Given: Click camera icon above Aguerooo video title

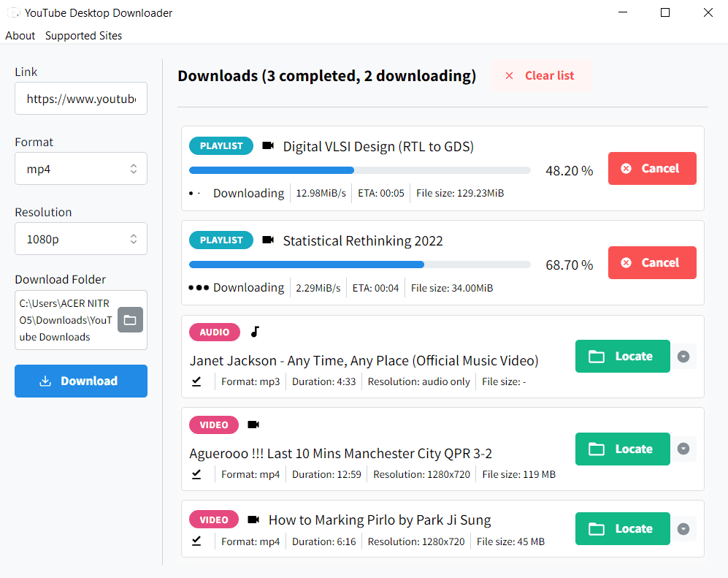Looking at the screenshot, I should [x=253, y=425].
